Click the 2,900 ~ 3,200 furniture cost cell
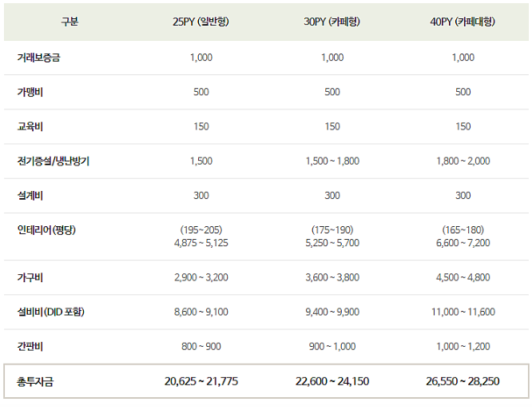Image resolution: width=532 pixels, height=410 pixels. [x=201, y=277]
